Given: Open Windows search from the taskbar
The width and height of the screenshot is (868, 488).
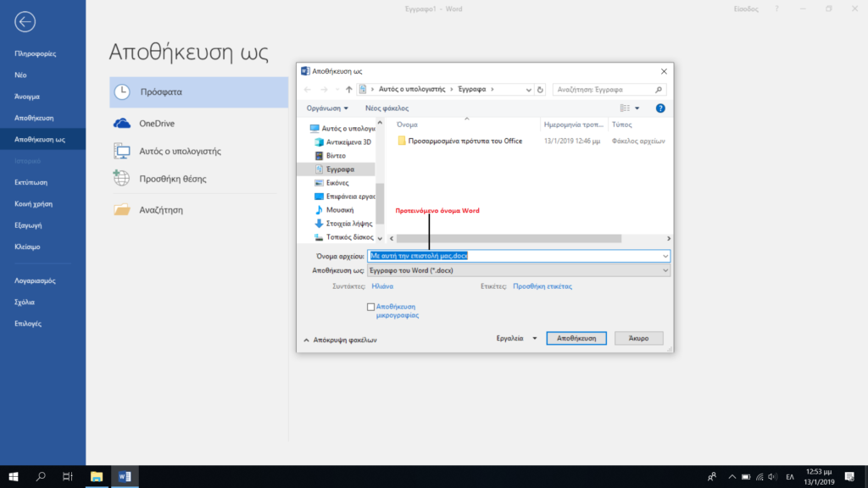Looking at the screenshot, I should [x=41, y=476].
